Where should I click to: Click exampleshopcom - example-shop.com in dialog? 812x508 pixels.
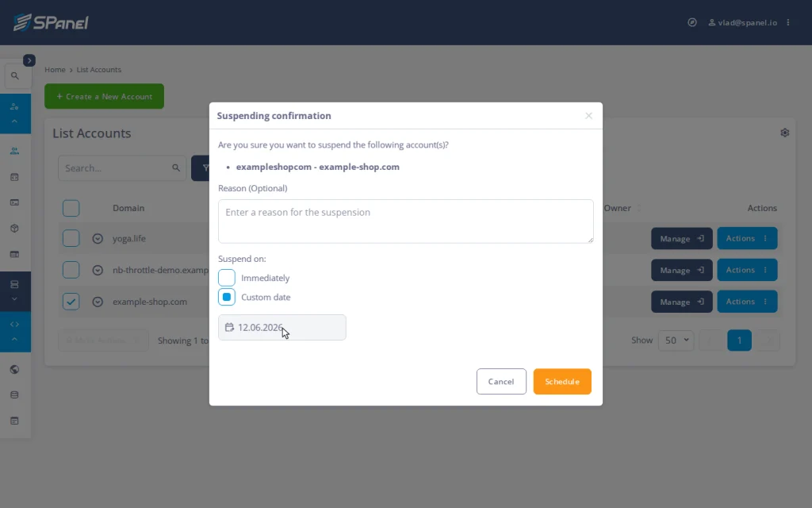317,167
